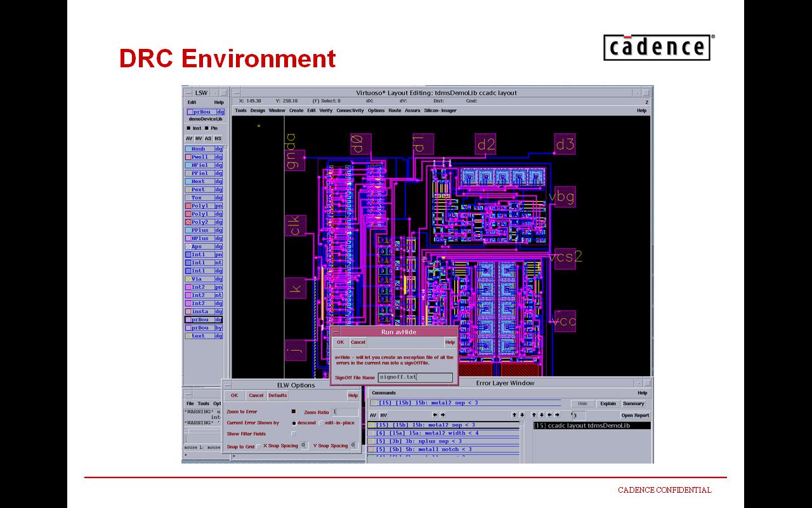Click the NS button in the LSW panel
The width and height of the screenshot is (812, 508).
click(x=218, y=138)
